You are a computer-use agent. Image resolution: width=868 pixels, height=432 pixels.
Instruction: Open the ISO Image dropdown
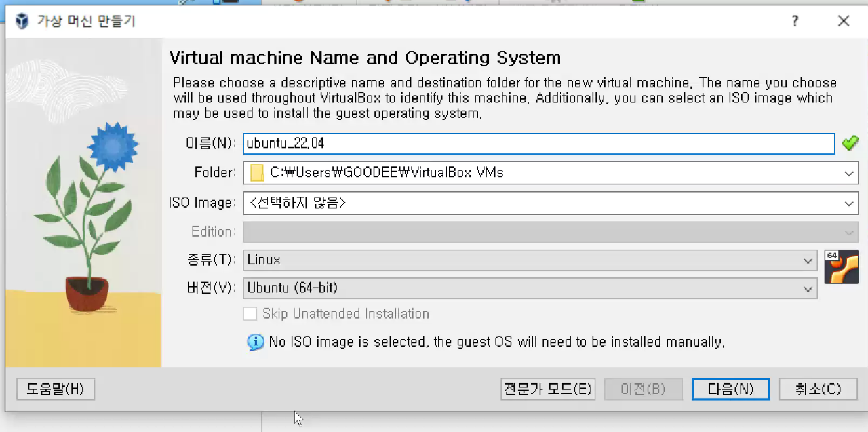coord(551,202)
